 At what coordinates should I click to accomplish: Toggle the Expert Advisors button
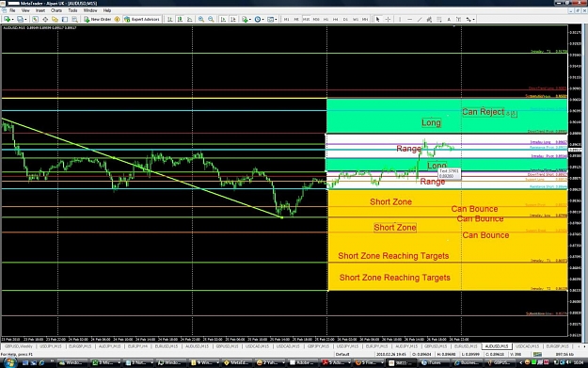142,19
